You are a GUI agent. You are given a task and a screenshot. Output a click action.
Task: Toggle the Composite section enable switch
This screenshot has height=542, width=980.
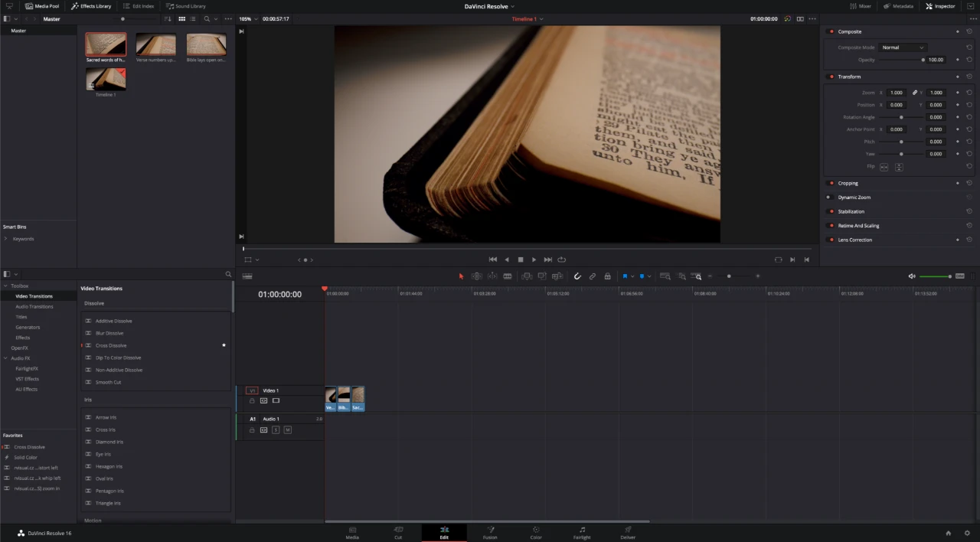coord(831,31)
